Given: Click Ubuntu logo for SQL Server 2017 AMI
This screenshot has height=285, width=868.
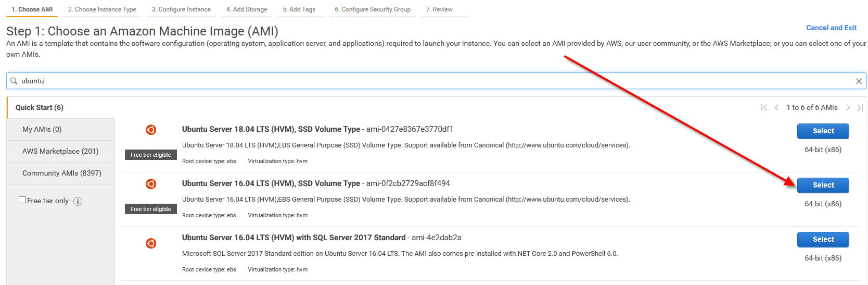Looking at the screenshot, I should [151, 243].
